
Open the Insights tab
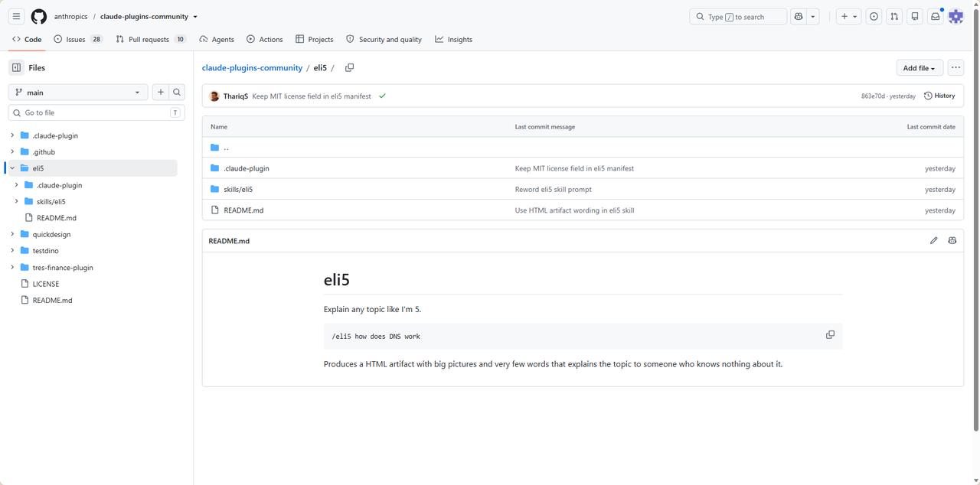pyautogui.click(x=453, y=39)
